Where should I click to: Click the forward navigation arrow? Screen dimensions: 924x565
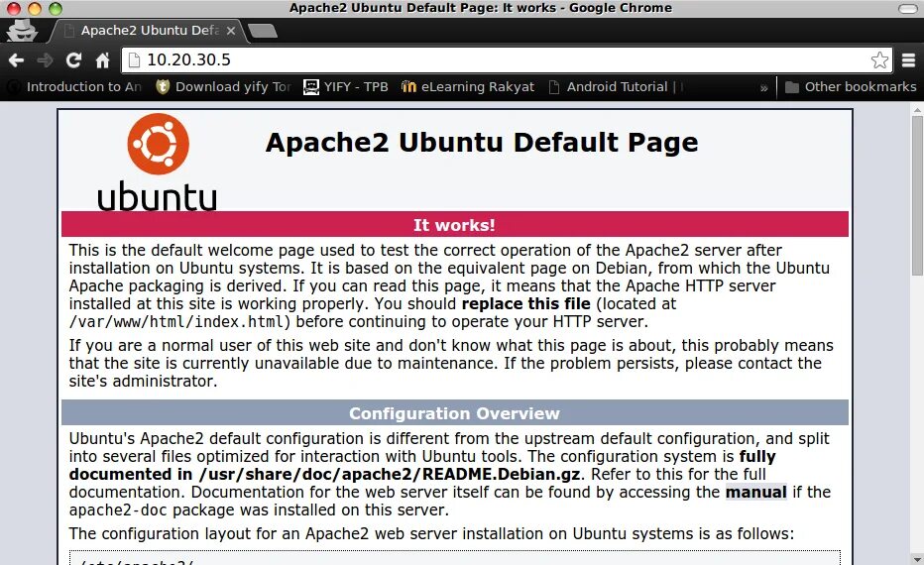45,60
